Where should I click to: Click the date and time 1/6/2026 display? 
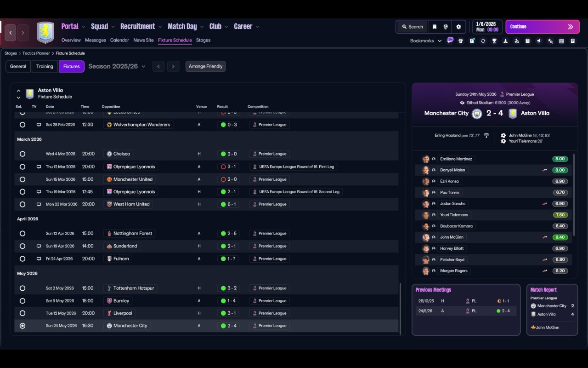[487, 27]
